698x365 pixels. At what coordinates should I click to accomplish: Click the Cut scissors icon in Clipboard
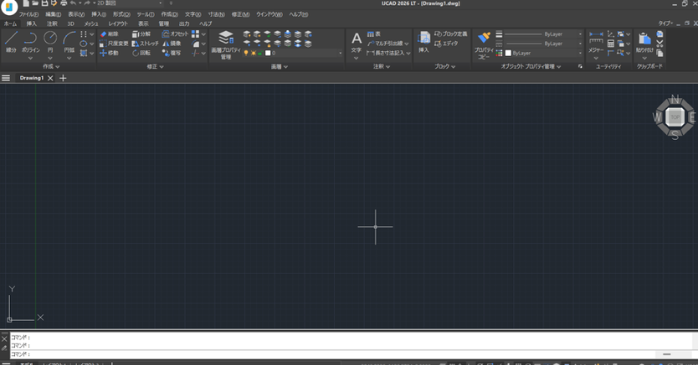tap(660, 44)
